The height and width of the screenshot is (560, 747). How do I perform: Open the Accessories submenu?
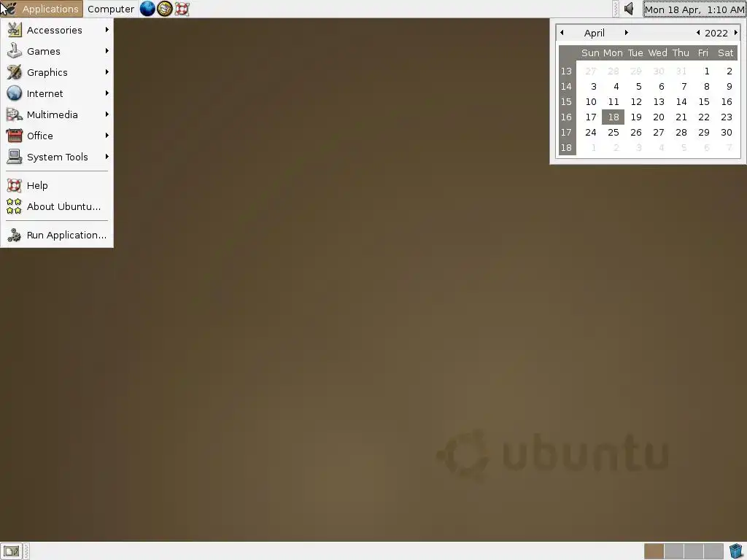click(x=57, y=30)
